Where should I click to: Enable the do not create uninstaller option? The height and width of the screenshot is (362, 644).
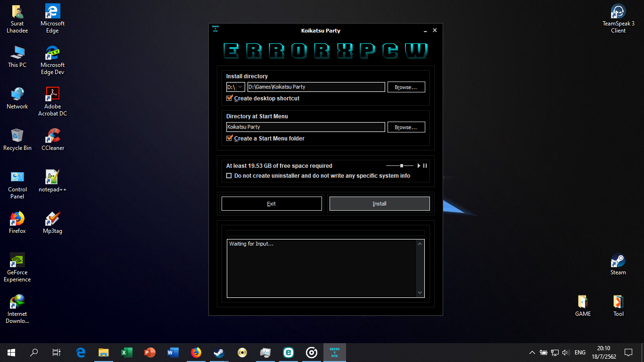[x=229, y=176]
